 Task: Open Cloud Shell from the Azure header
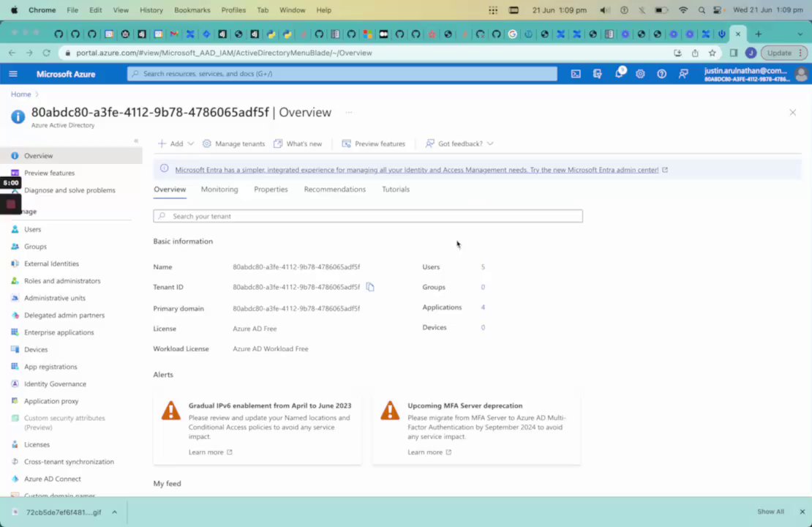tap(575, 74)
